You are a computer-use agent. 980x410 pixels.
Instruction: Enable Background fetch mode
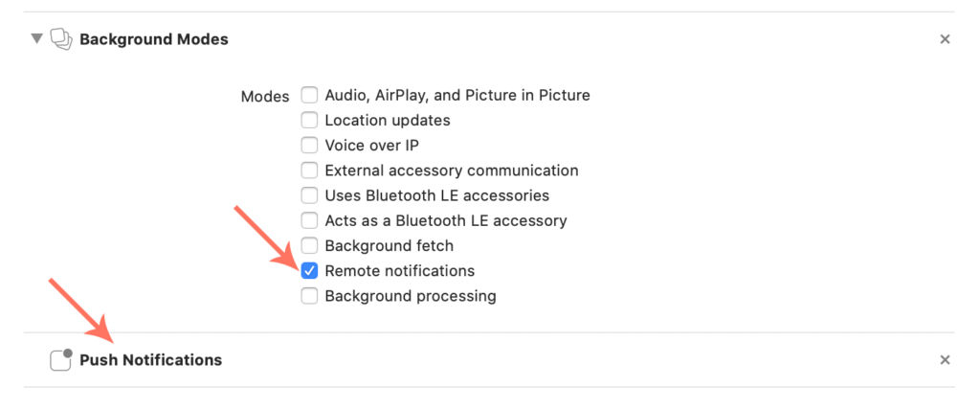309,245
